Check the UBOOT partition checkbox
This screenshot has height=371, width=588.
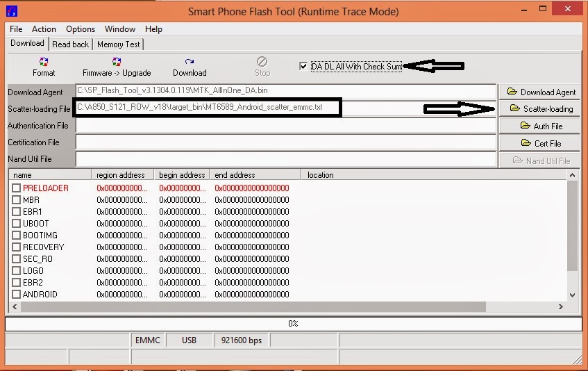(16, 224)
